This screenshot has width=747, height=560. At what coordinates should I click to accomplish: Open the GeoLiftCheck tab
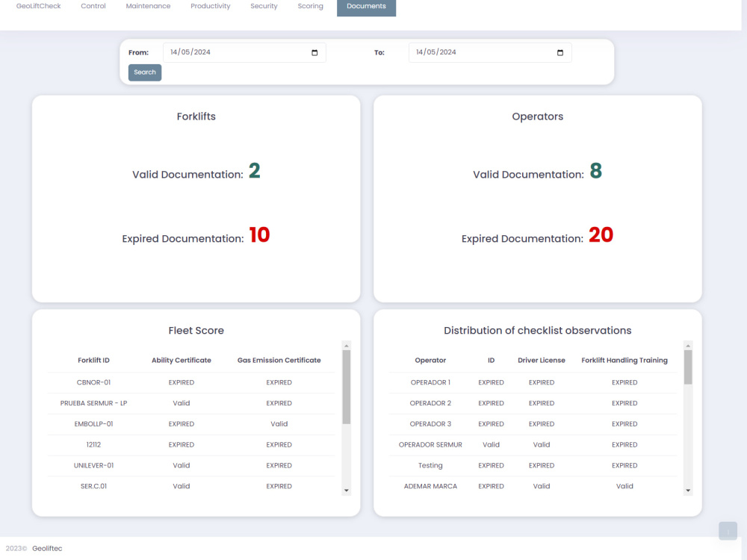[39, 6]
